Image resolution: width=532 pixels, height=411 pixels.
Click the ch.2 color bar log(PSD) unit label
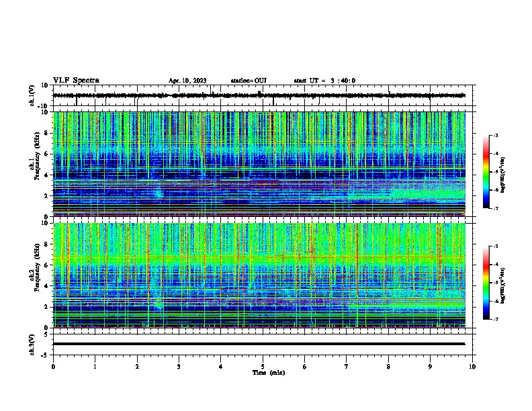click(x=502, y=285)
